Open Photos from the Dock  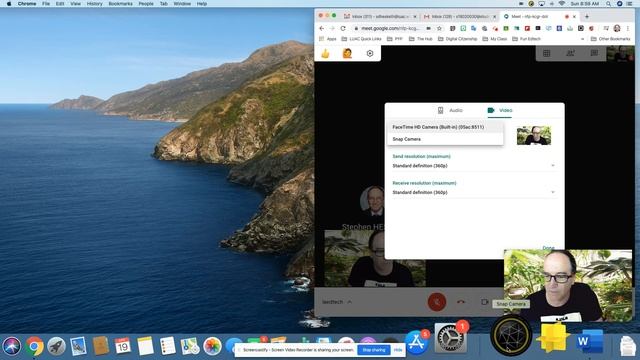[212, 346]
